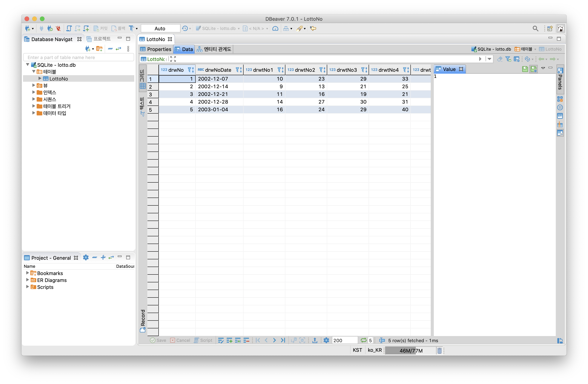Screen dimensions: 588x384
Task: Open the Auto transaction mode dropdown
Action: pos(160,28)
